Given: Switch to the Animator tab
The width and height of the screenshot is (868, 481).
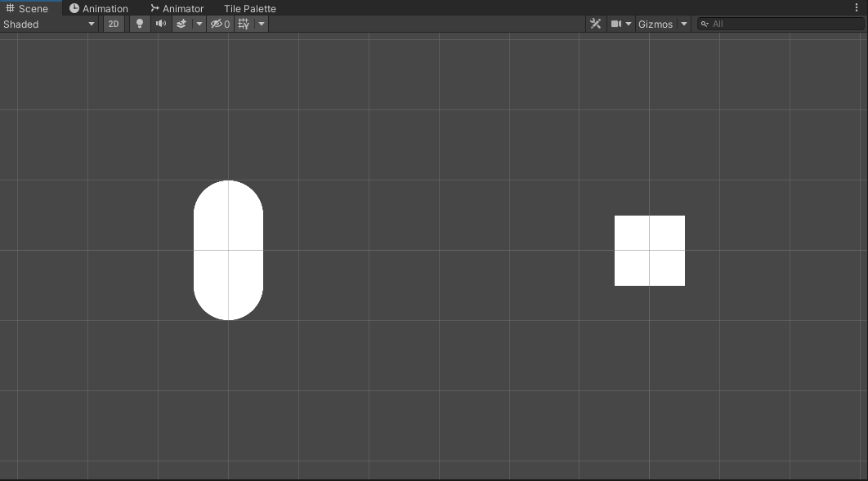Looking at the screenshot, I should (x=177, y=8).
